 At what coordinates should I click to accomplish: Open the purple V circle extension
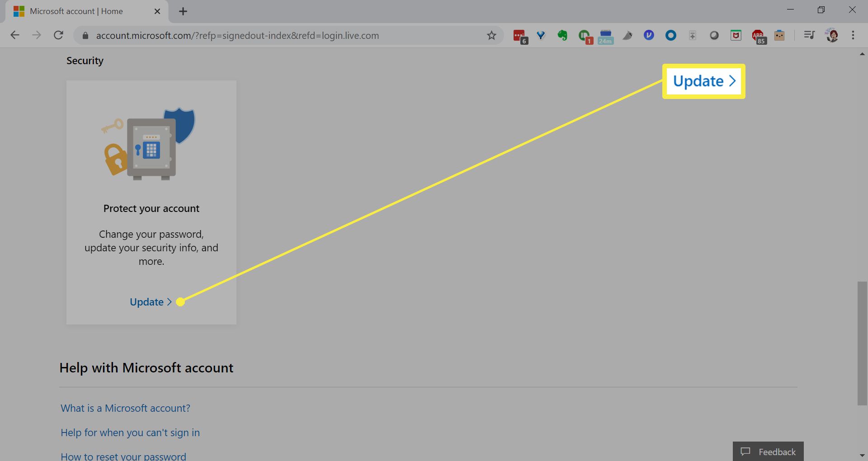pyautogui.click(x=649, y=35)
